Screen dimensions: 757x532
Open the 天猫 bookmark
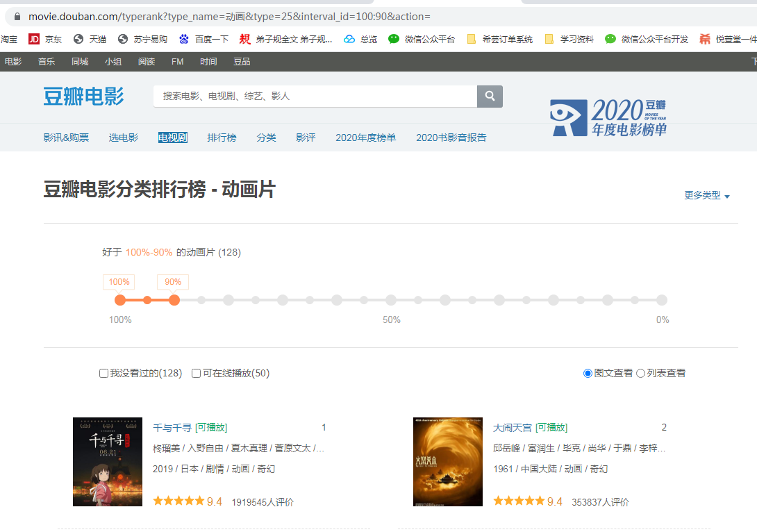click(x=90, y=39)
